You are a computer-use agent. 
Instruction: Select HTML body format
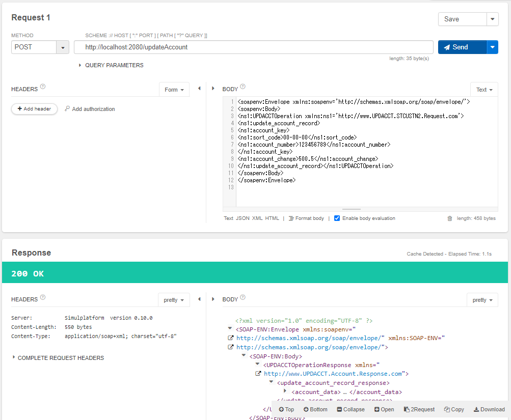pos(272,218)
